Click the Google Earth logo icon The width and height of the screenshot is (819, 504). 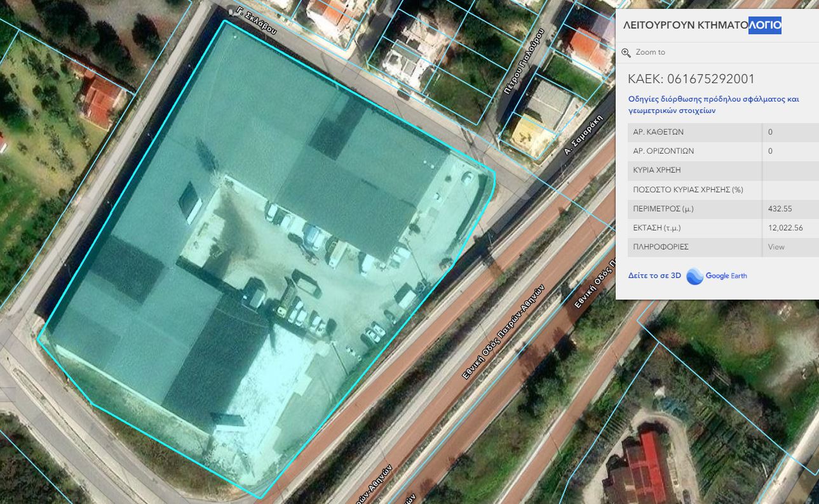pos(695,276)
